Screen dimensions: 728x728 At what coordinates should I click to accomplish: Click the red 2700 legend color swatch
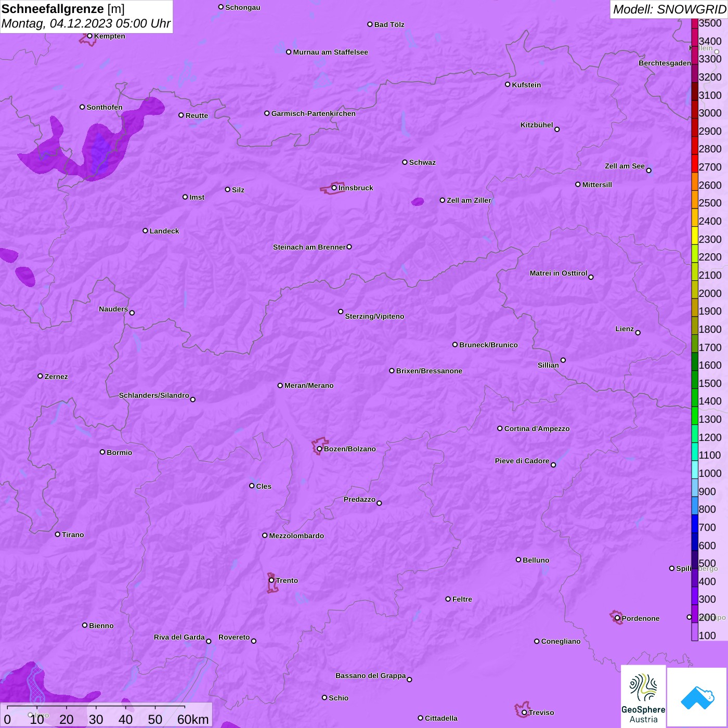(x=695, y=163)
